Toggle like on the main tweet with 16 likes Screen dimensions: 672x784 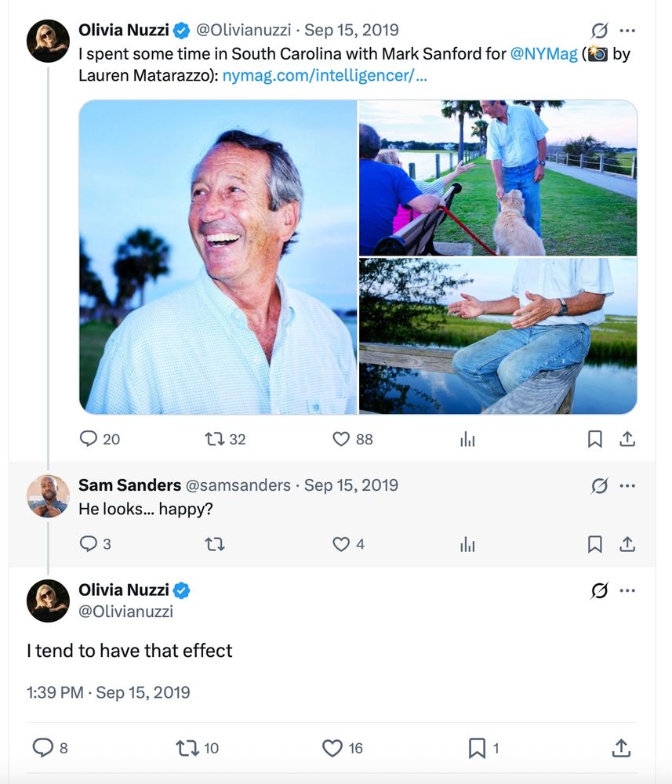click(x=332, y=749)
